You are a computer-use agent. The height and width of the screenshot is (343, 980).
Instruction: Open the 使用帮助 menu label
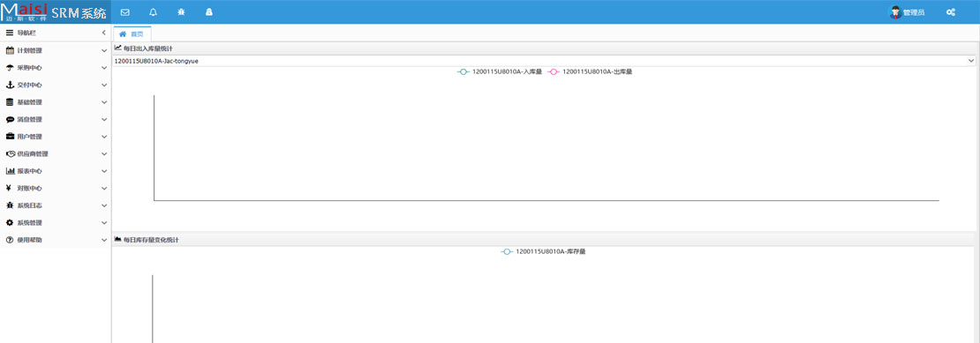pos(29,240)
